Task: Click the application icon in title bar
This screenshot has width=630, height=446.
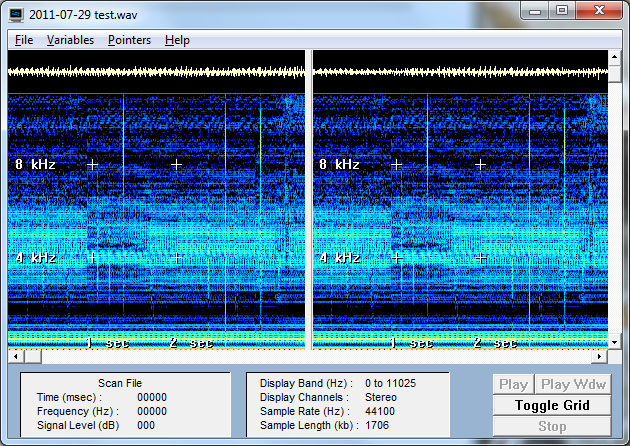Action: pyautogui.click(x=16, y=15)
